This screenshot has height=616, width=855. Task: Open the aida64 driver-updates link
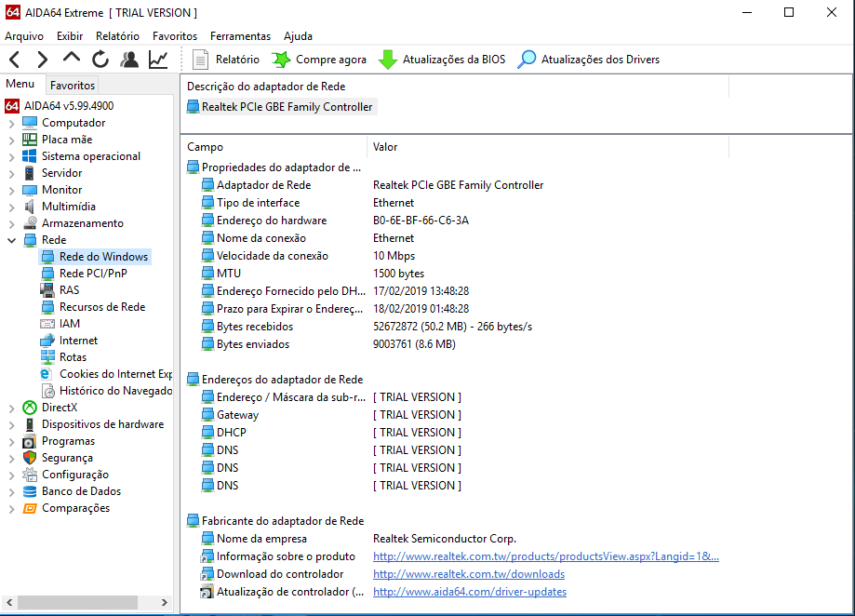tap(469, 592)
